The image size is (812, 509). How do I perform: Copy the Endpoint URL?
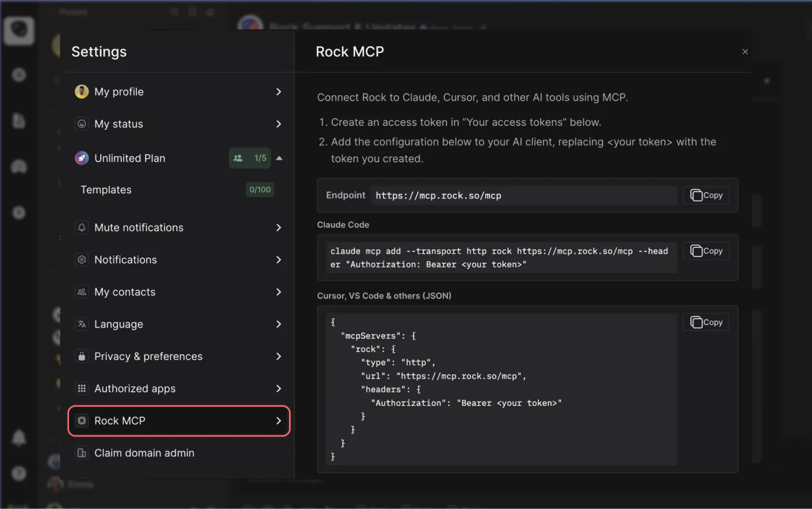[706, 195]
